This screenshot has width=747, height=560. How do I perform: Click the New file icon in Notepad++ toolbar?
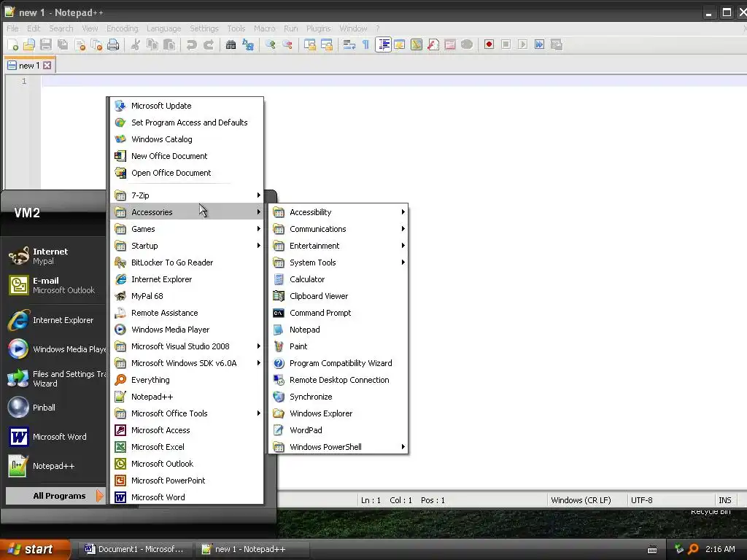(x=13, y=44)
